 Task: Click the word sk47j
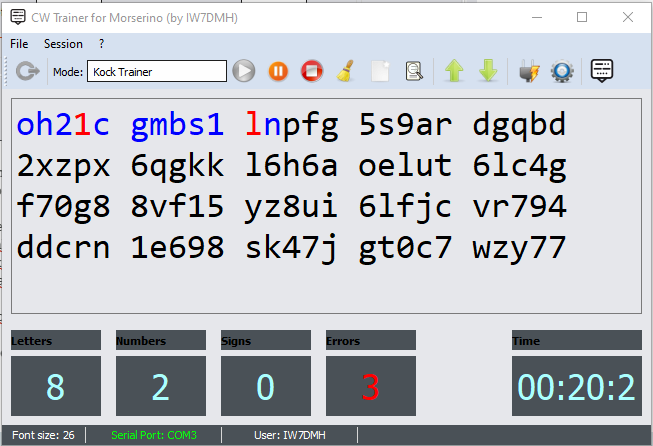coord(292,248)
